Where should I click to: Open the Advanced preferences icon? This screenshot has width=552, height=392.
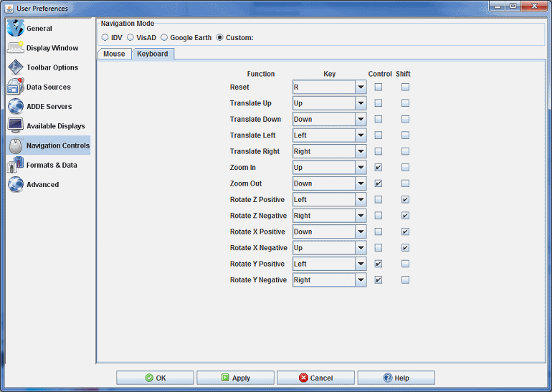click(15, 184)
